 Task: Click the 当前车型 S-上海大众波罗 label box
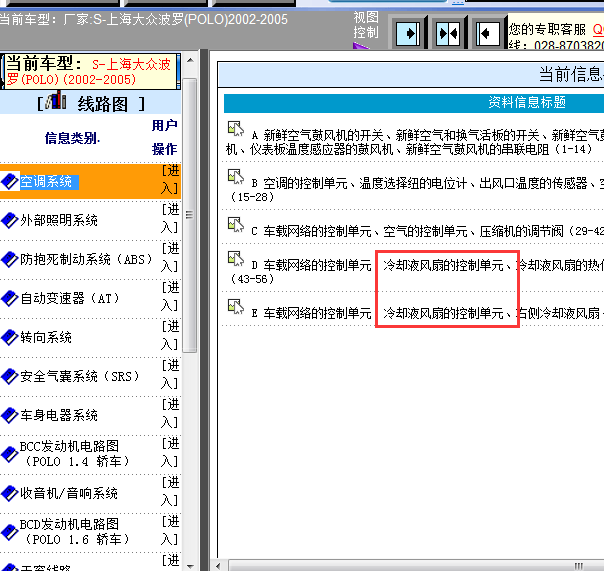(91, 72)
